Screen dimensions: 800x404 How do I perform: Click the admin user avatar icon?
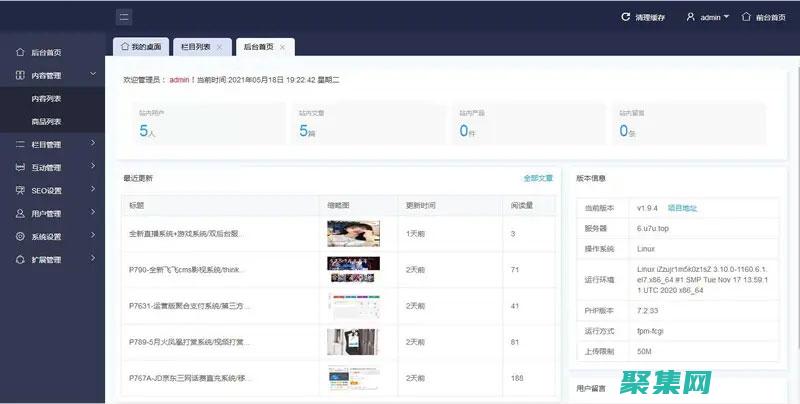click(691, 17)
